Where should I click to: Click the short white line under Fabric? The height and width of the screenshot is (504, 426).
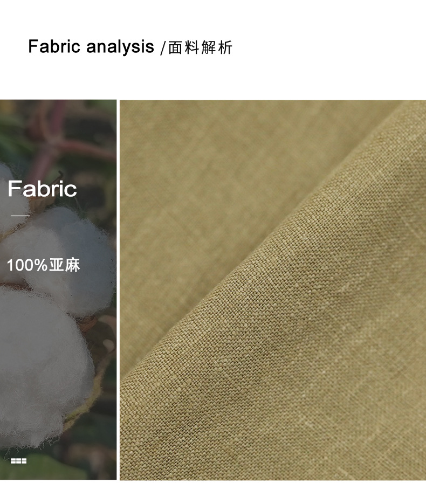(x=20, y=216)
